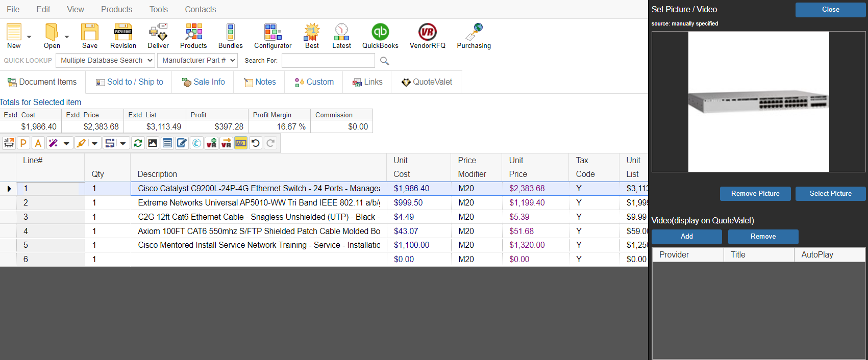Switch to the Sale Info tab

click(203, 82)
